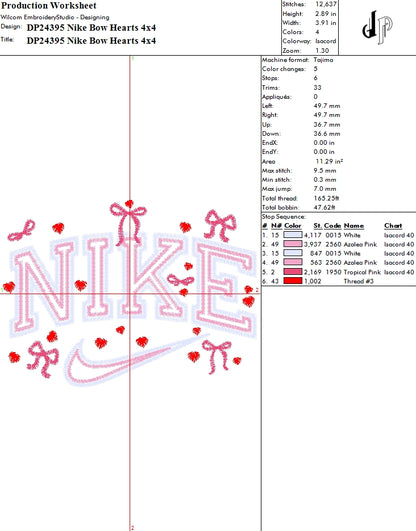
Task: Click the Max stitch value 9.5 mm
Action: (325, 171)
